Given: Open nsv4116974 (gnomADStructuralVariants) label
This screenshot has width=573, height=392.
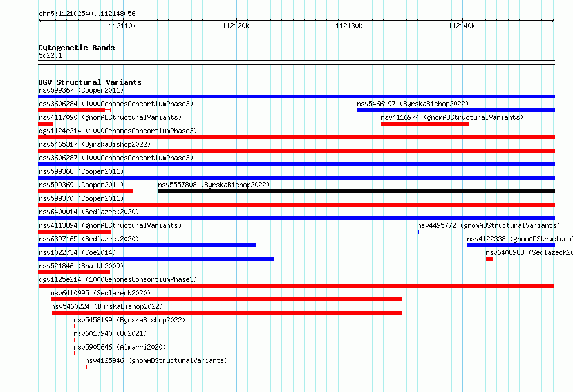Looking at the screenshot, I should coord(452,117).
